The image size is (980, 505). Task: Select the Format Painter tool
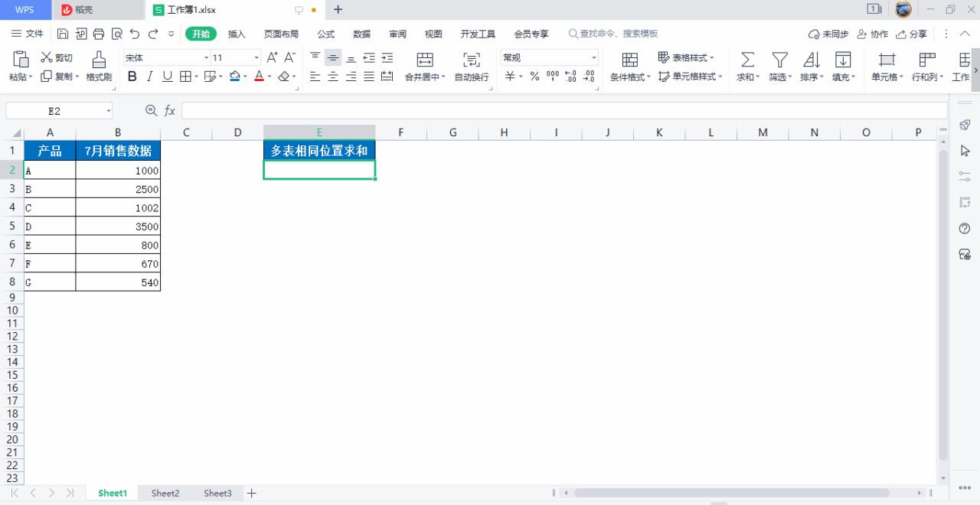97,67
